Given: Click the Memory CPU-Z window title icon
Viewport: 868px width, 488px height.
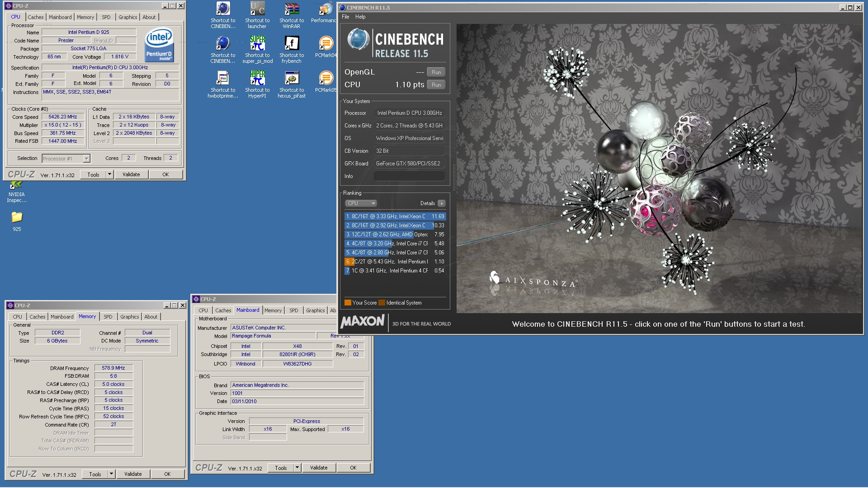Looking at the screenshot, I should click(x=10, y=305).
